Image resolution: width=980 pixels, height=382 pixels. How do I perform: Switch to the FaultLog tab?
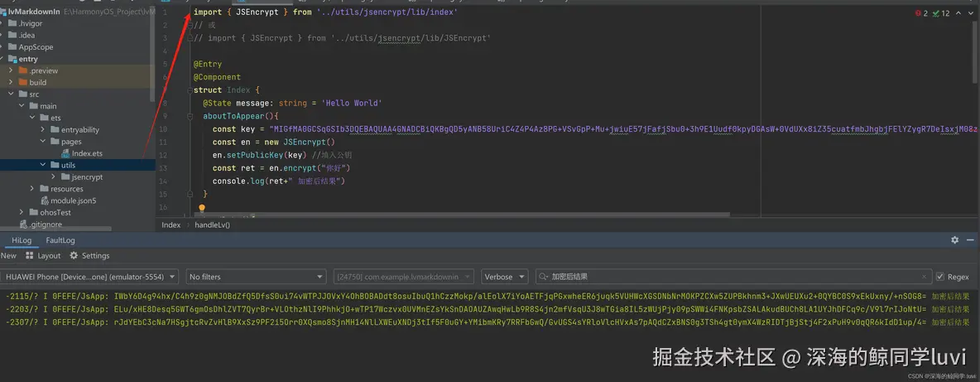coord(60,240)
